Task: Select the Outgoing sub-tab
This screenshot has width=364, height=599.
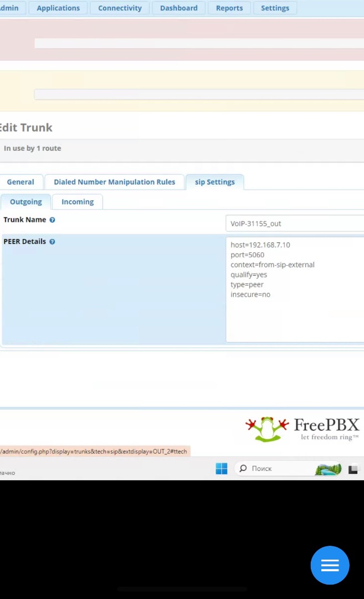Action: pyautogui.click(x=26, y=202)
